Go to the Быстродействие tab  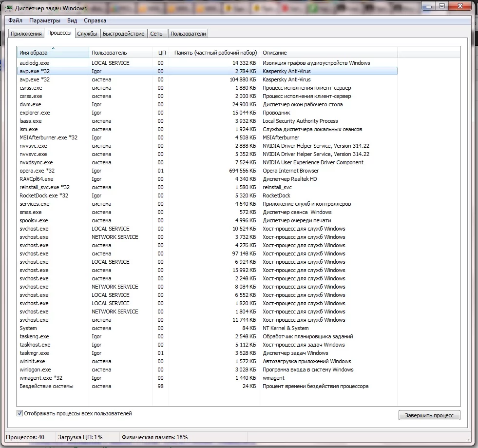tap(124, 34)
